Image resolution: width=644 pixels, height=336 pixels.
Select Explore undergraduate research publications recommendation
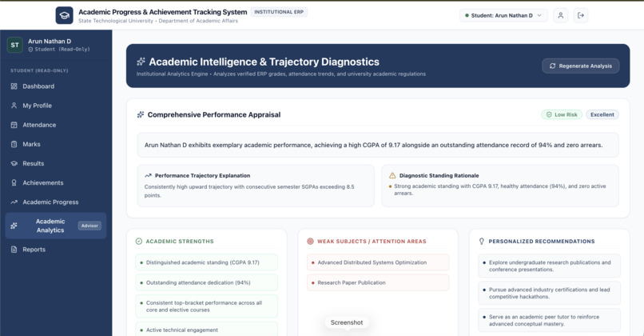pyautogui.click(x=549, y=266)
